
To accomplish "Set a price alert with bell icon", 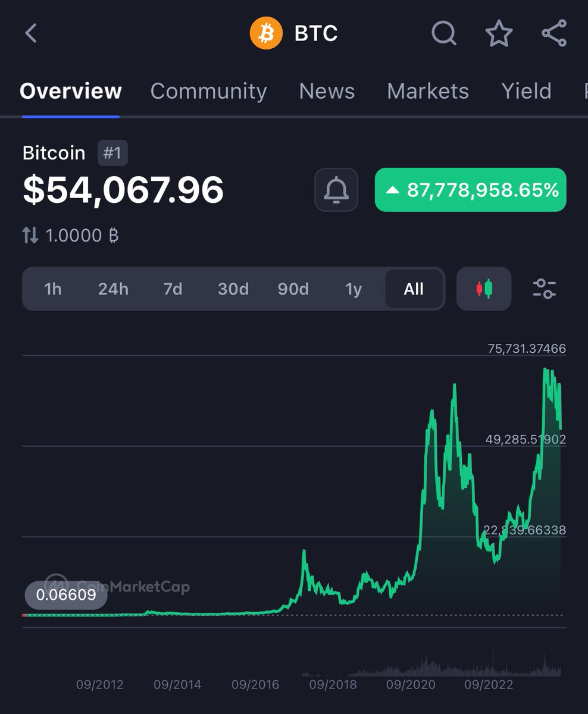I will (336, 190).
